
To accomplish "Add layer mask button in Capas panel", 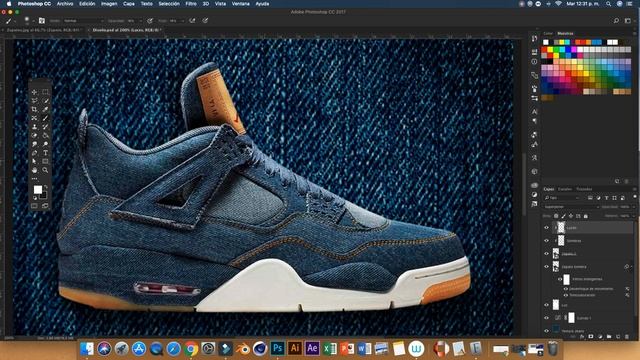I will pyautogui.click(x=591, y=337).
